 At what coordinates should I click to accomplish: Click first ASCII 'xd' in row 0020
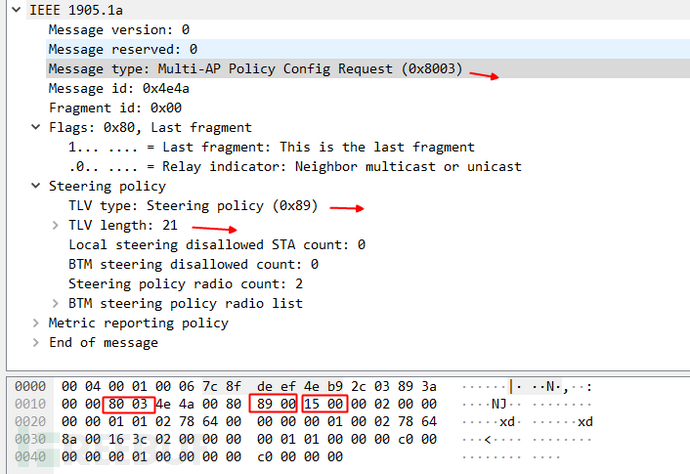click(507, 422)
